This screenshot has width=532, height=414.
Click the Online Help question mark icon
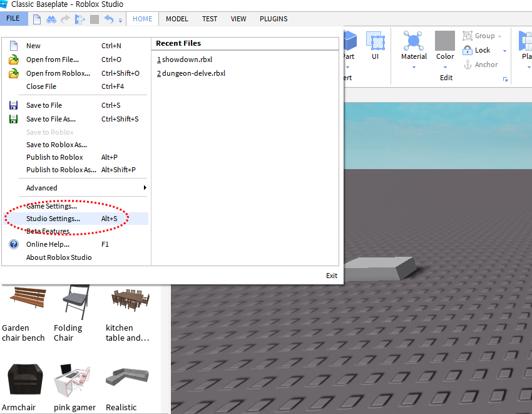(x=14, y=244)
